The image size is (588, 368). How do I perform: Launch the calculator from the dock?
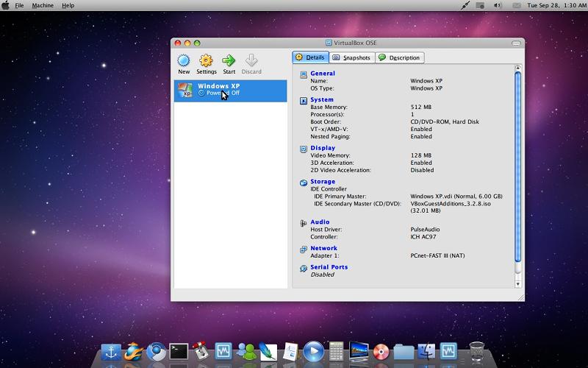[x=336, y=351]
